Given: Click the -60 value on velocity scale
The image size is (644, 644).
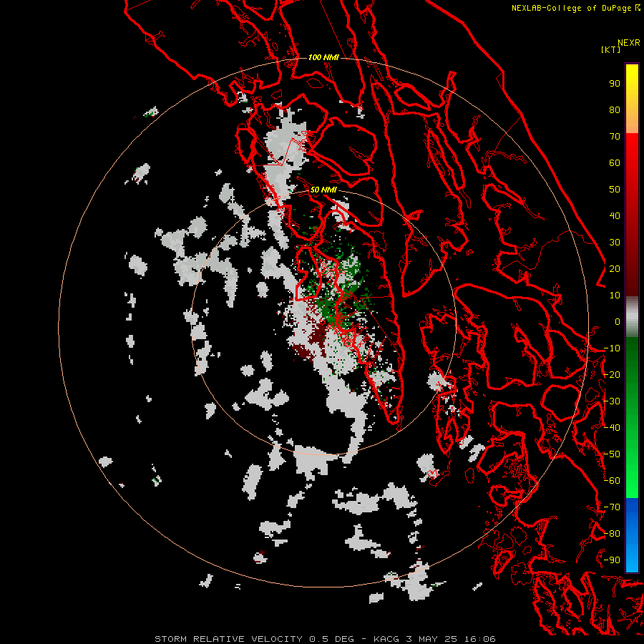Looking at the screenshot, I should pos(612,481).
